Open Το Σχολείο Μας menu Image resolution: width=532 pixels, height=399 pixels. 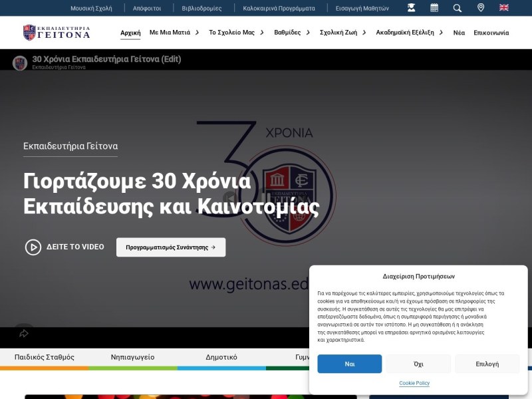tap(231, 33)
